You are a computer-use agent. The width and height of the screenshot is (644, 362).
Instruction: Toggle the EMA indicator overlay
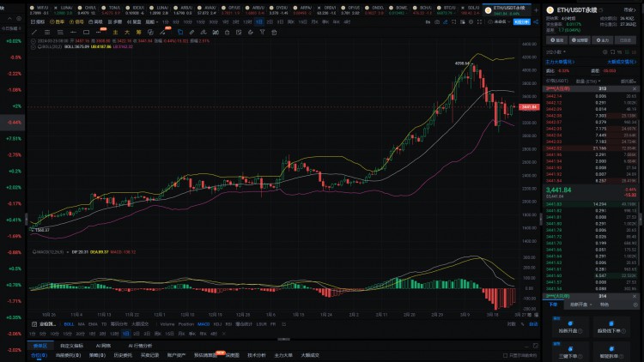pos(94,324)
